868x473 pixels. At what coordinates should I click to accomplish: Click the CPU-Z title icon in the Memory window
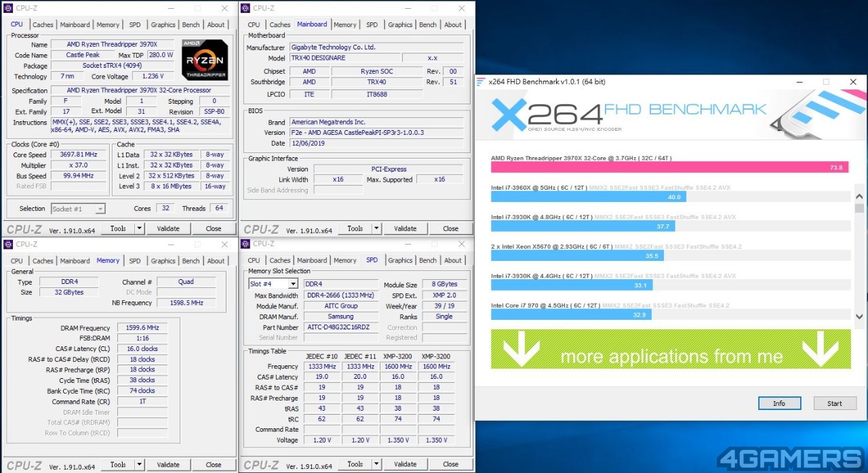click(x=8, y=244)
